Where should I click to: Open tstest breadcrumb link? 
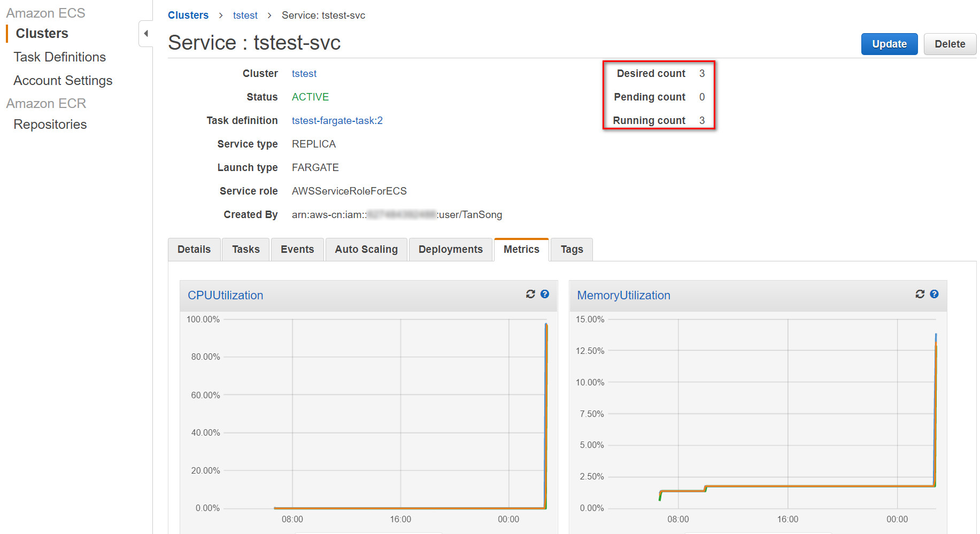[245, 16]
